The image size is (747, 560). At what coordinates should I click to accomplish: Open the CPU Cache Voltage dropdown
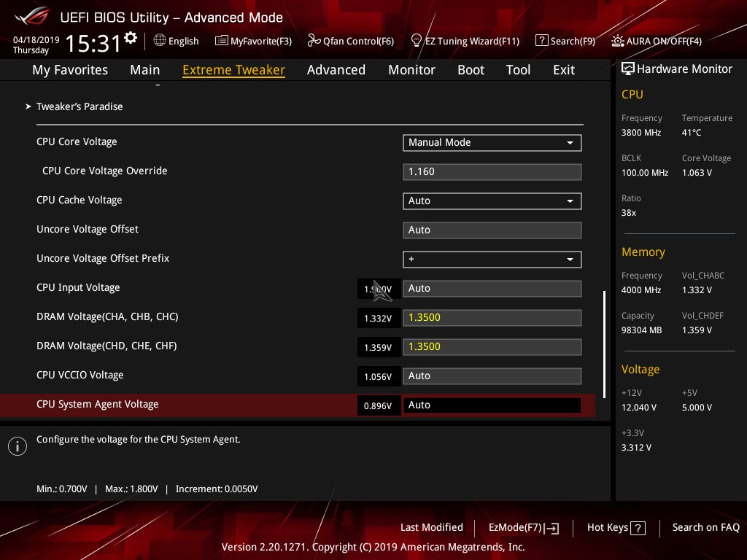pos(492,201)
